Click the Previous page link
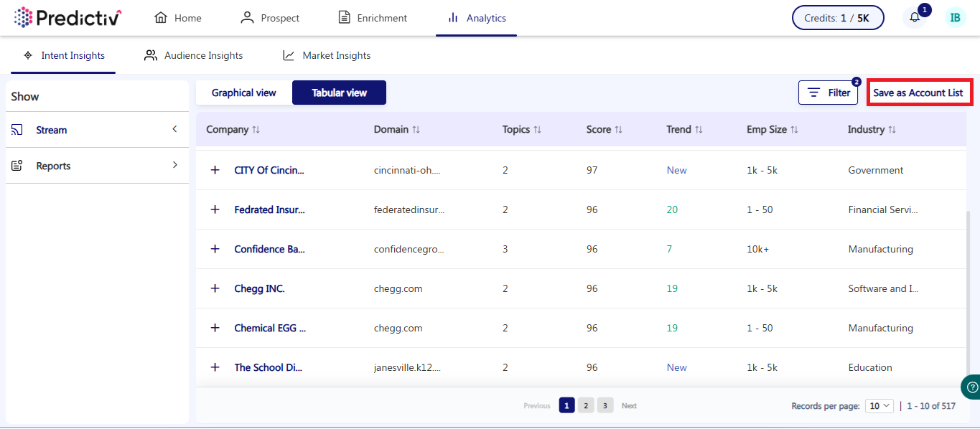 click(537, 406)
